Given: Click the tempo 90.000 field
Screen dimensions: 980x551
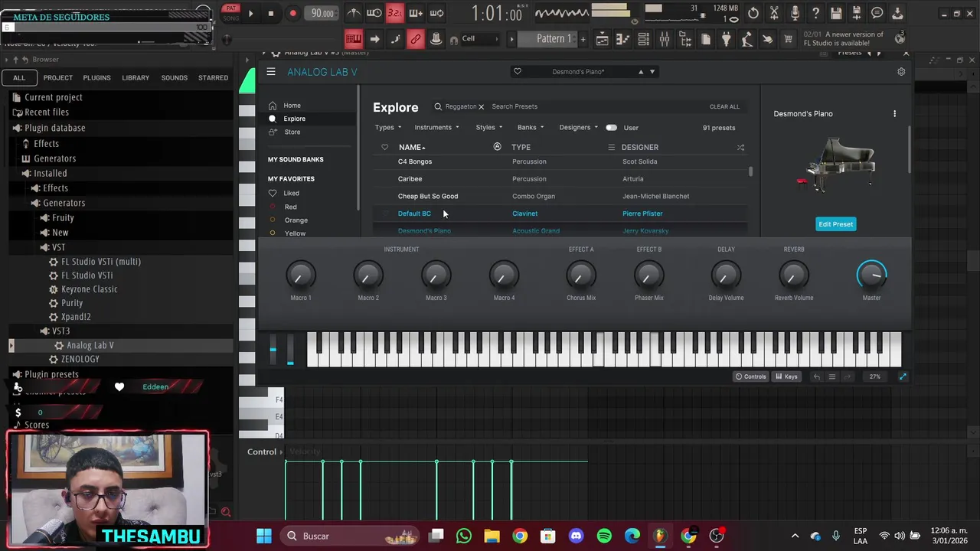Looking at the screenshot, I should (322, 13).
